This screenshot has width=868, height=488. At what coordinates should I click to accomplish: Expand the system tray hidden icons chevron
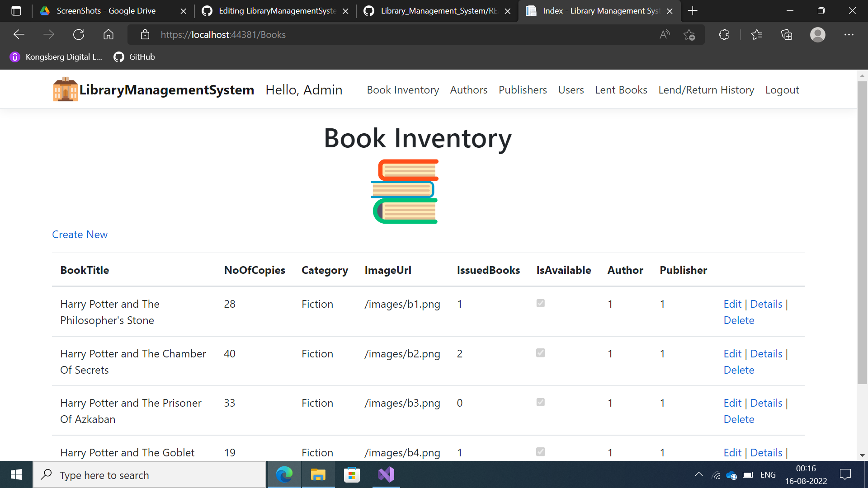pyautogui.click(x=698, y=474)
